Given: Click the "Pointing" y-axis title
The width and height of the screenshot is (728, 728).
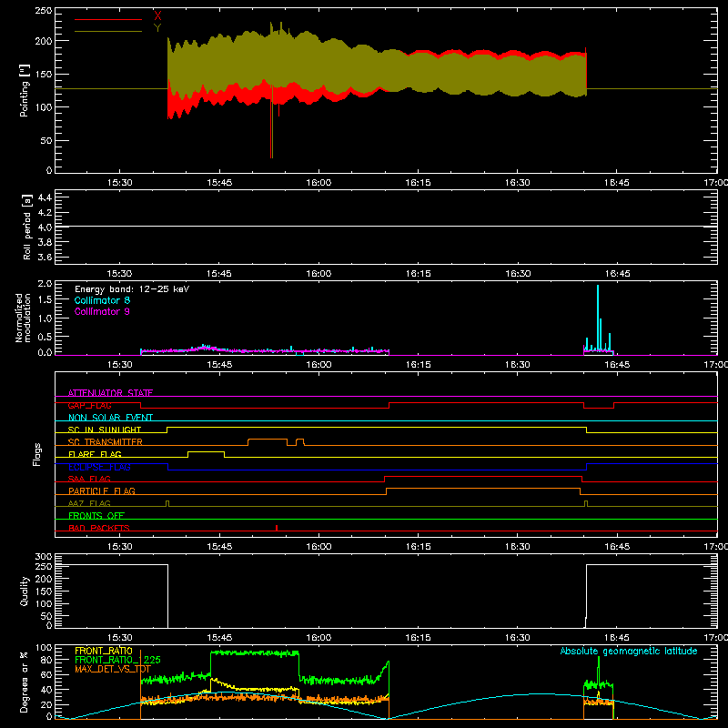Looking at the screenshot, I should pyautogui.click(x=25, y=90).
